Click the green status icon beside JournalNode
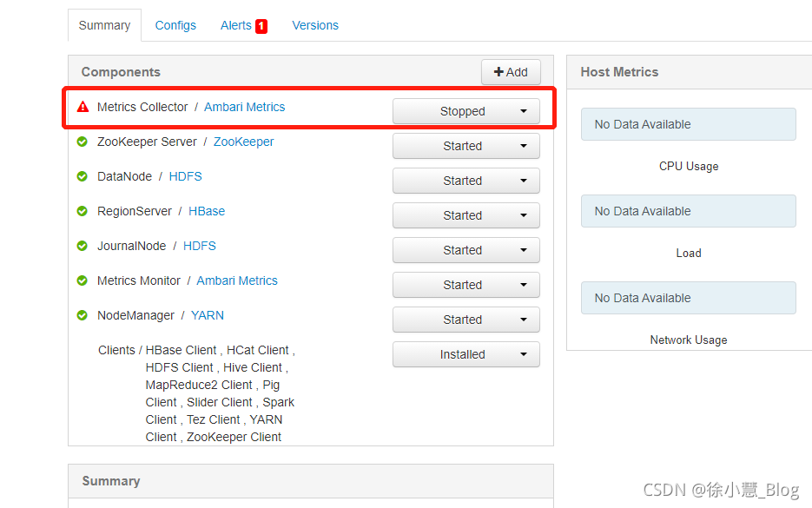This screenshot has height=508, width=812. (82, 246)
